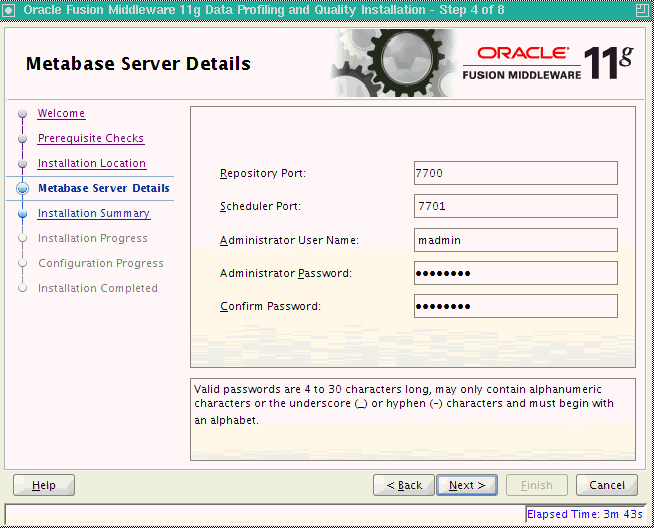This screenshot has width=654, height=528.
Task: Click the Metabase Server Details current-step marker
Action: click(x=23, y=189)
